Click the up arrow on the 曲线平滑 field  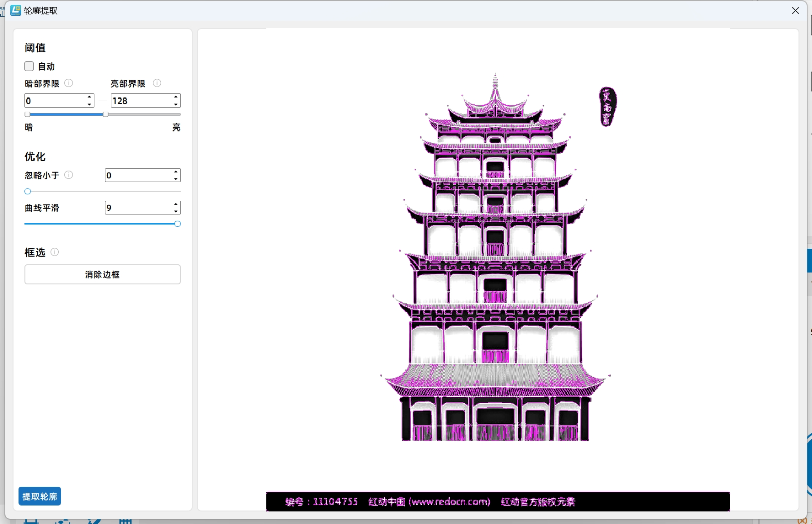coord(176,205)
